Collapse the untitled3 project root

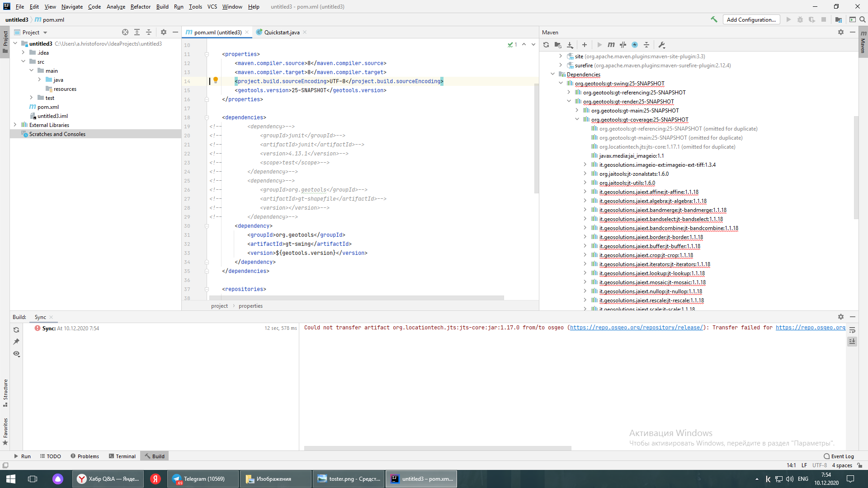(x=15, y=43)
